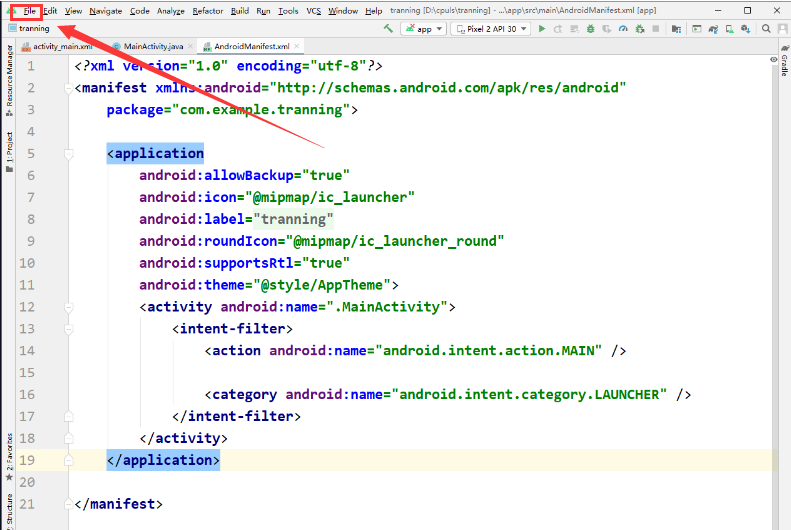Viewport: 791px width, 530px height.
Task: Open the AVD Manager icon
Action: tap(729, 29)
